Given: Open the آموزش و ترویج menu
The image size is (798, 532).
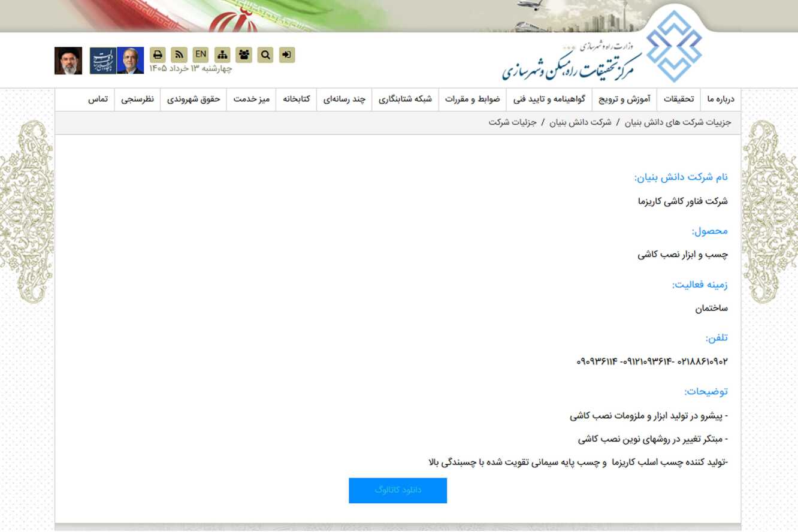Looking at the screenshot, I should click(x=625, y=99).
